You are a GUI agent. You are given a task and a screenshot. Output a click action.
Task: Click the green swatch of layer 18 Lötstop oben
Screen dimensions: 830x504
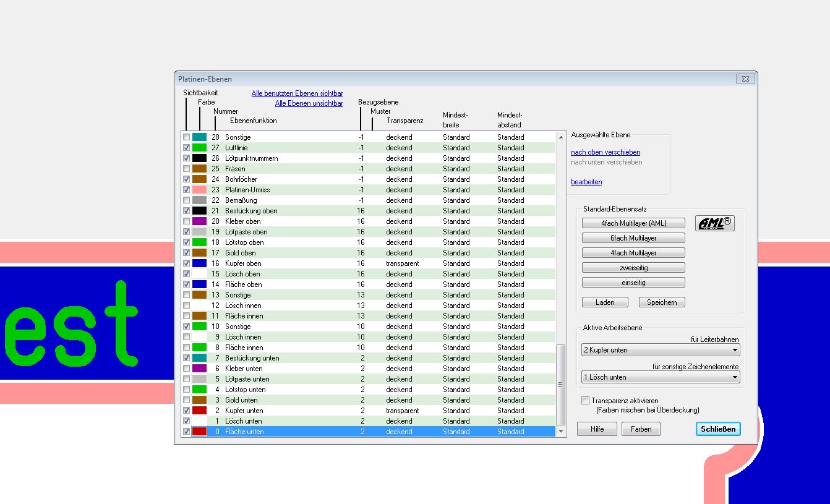199,242
